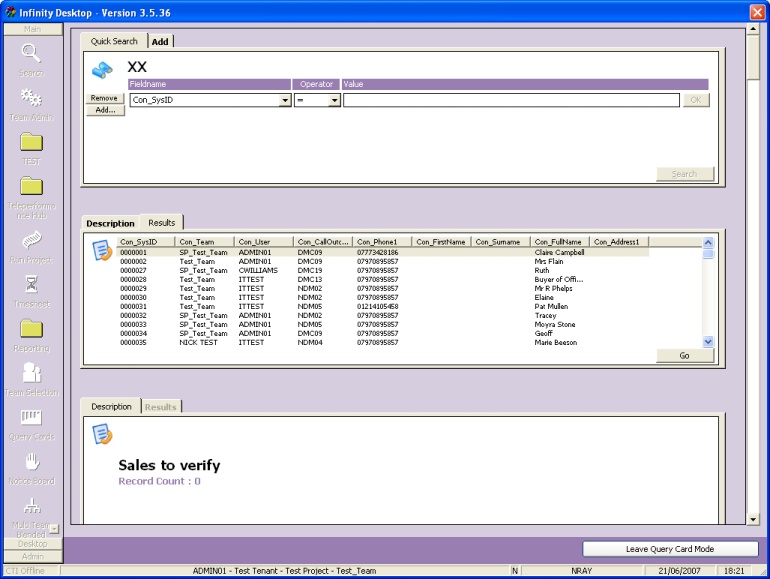Switch to the Quick Search tab
This screenshot has width=770, height=579.
114,41
